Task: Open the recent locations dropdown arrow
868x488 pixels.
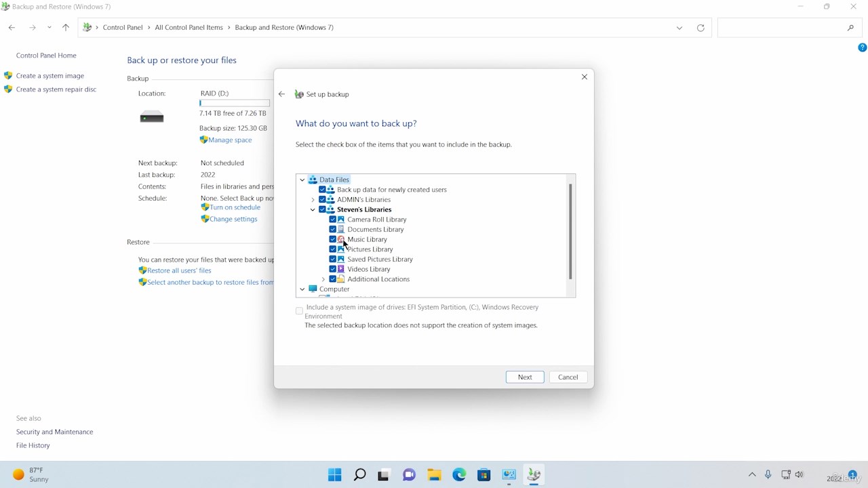Action: tap(50, 28)
